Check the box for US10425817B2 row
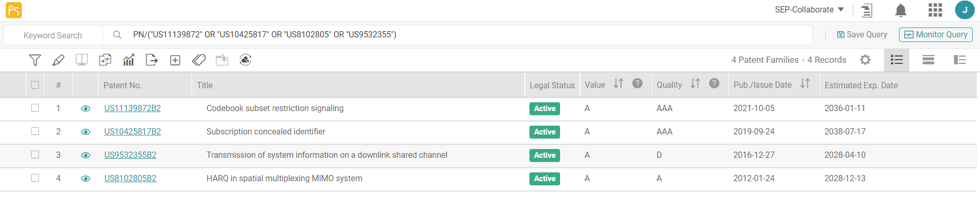Image resolution: width=980 pixels, height=217 pixels. (x=35, y=131)
